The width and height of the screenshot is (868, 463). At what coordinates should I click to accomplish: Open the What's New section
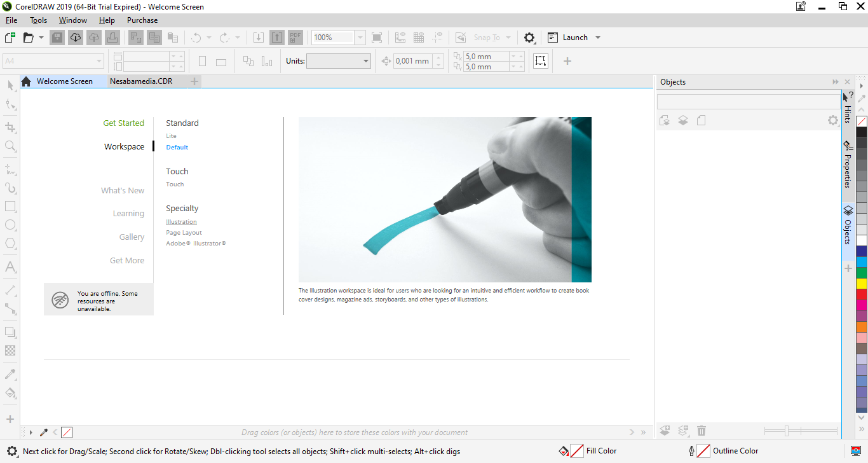coord(123,191)
